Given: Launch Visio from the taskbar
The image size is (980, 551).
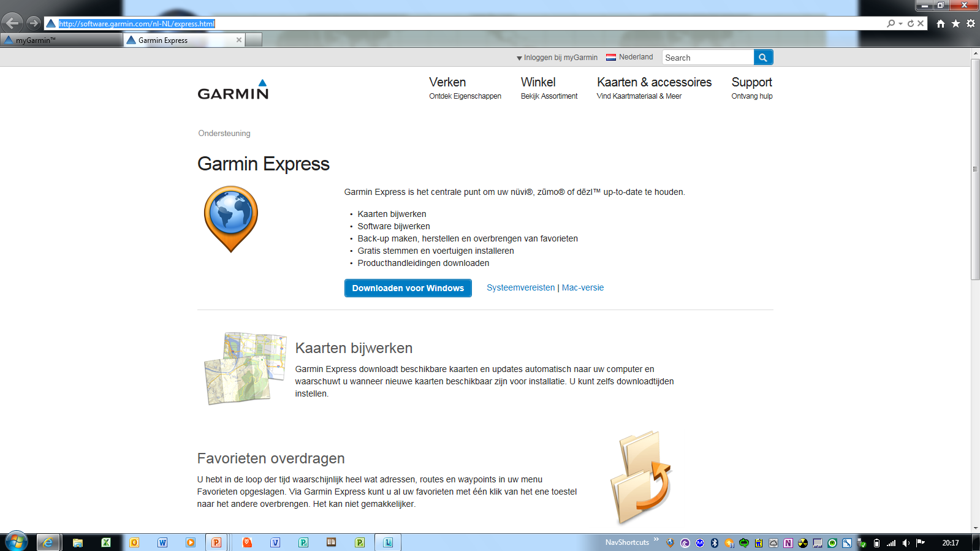Looking at the screenshot, I should coord(275,542).
